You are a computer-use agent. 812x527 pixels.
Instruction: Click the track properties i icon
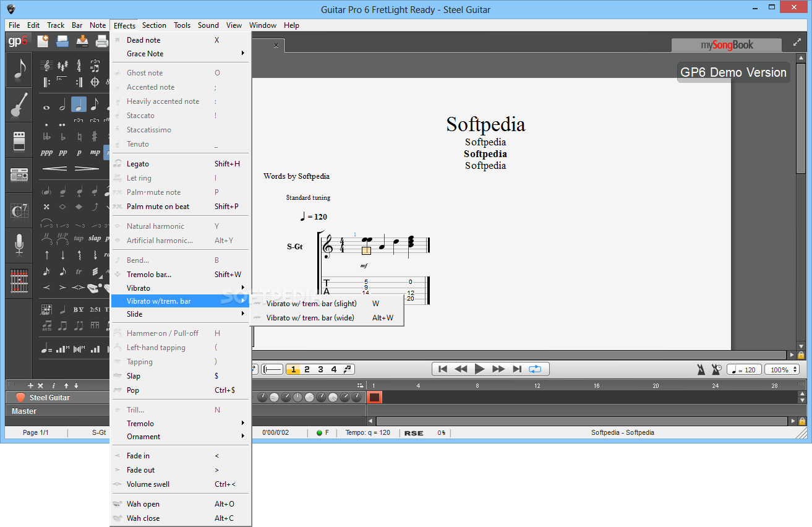click(x=54, y=385)
